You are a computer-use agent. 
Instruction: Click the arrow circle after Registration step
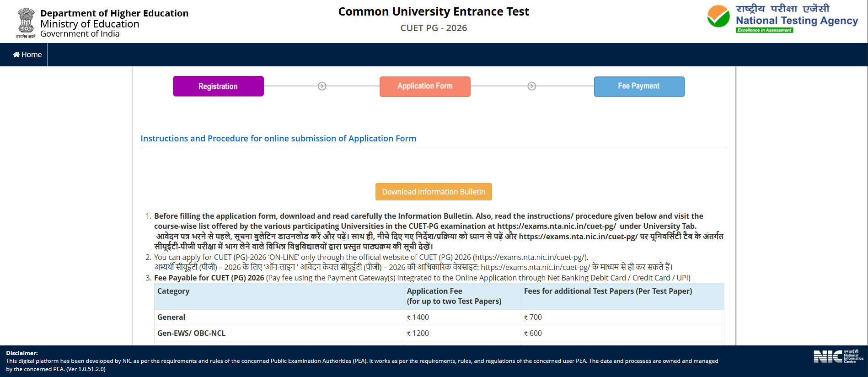pos(322,86)
